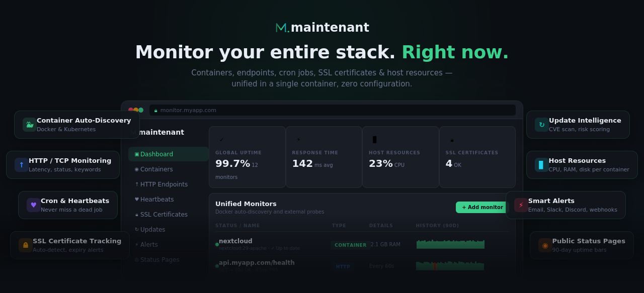Click the heart icon beside Heartbeats
The image size is (644, 293).
pyautogui.click(x=136, y=199)
